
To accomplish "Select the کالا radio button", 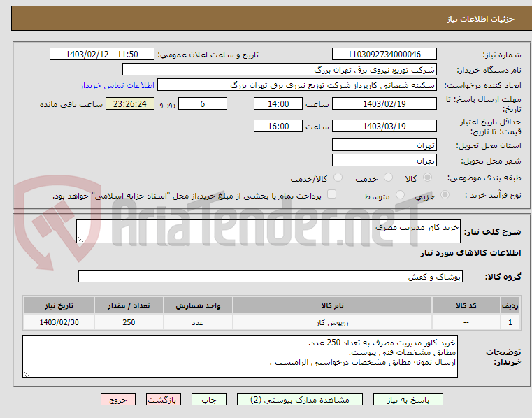I will tap(428, 178).
